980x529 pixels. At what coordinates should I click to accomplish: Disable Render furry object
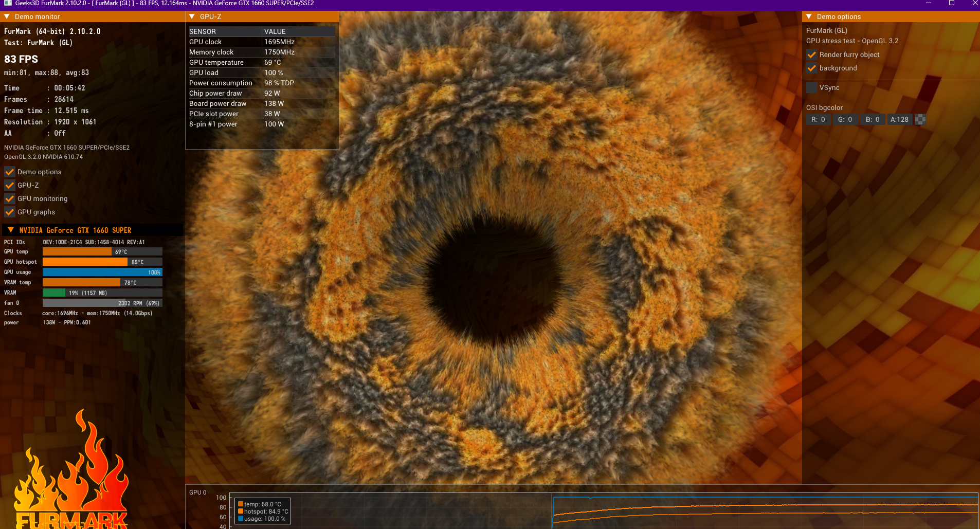(812, 54)
